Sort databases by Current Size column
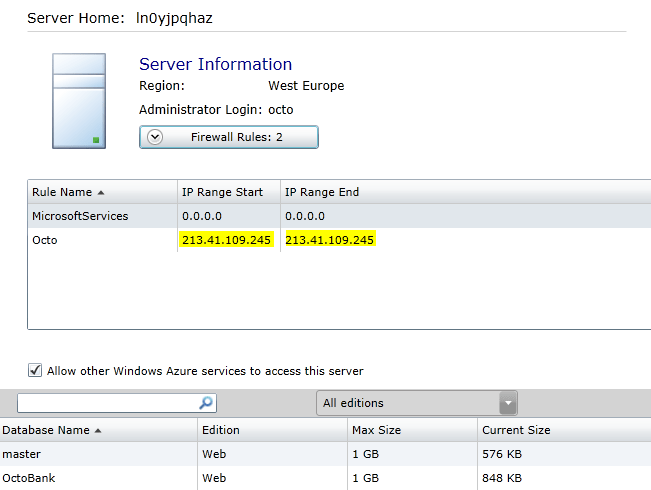This screenshot has height=490, width=651. (x=516, y=430)
